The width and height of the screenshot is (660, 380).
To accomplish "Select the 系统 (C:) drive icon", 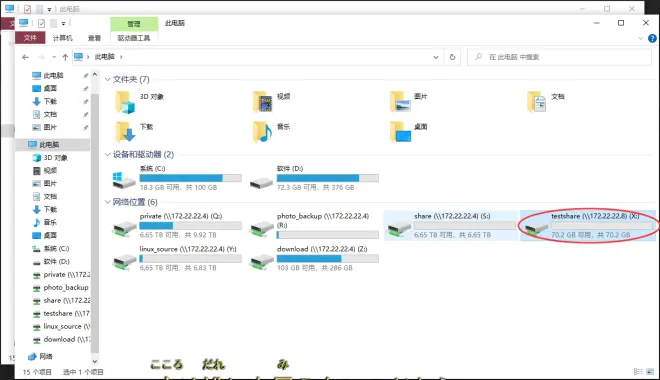I will click(124, 180).
